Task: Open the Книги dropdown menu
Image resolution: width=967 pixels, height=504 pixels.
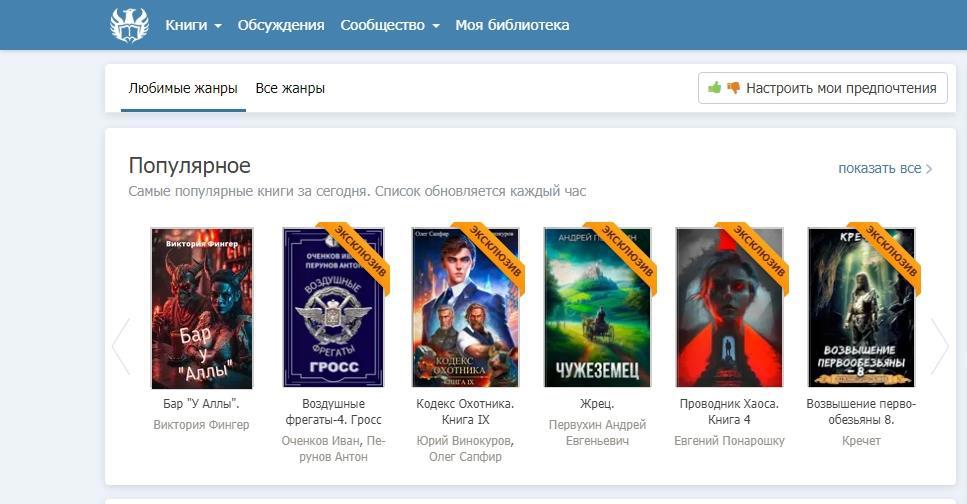Action: pos(193,25)
